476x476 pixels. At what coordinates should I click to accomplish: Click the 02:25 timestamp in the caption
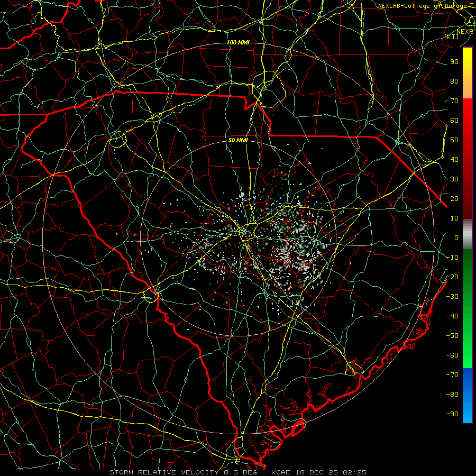(x=354, y=472)
